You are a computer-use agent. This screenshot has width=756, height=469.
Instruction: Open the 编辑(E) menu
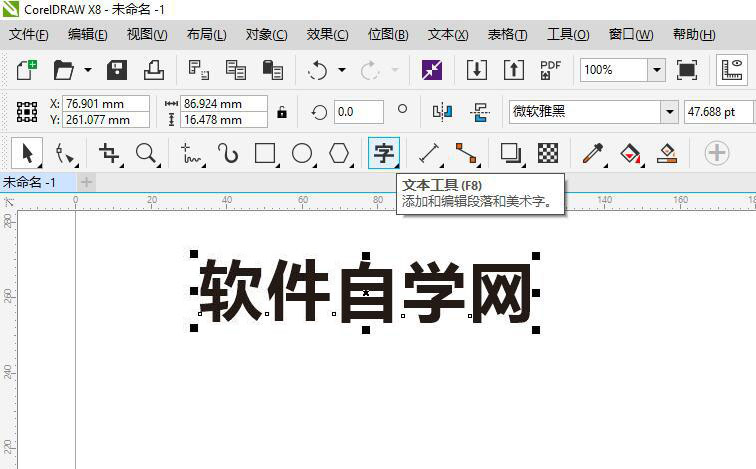[x=87, y=35]
